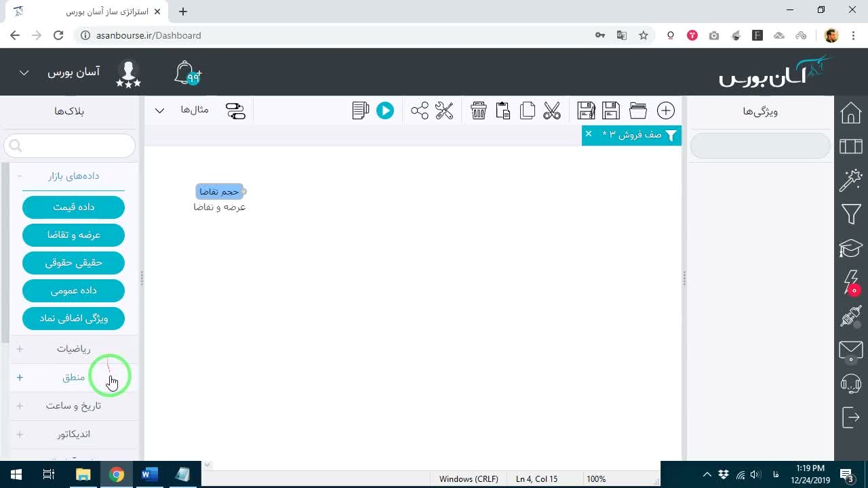Click the trash bin delete icon
This screenshot has width=868, height=488.
tap(479, 110)
